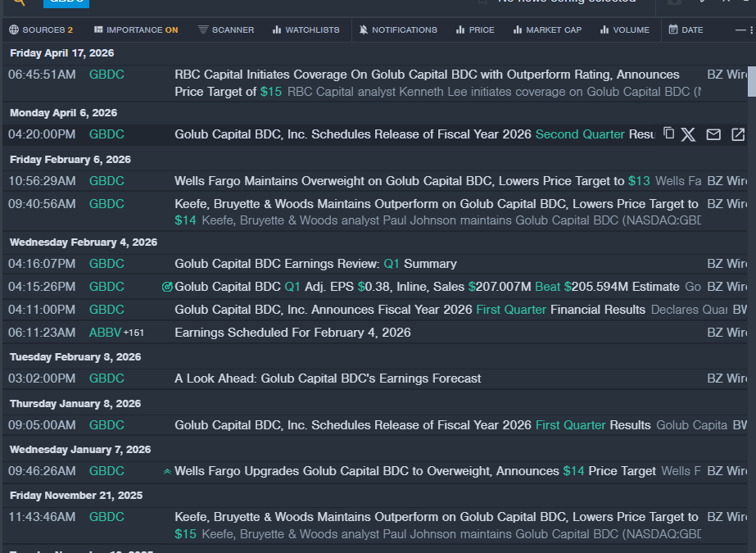This screenshot has width=756, height=553.
Task: Click GBDC ticker on 04:20:00PM row
Action: coord(106,134)
